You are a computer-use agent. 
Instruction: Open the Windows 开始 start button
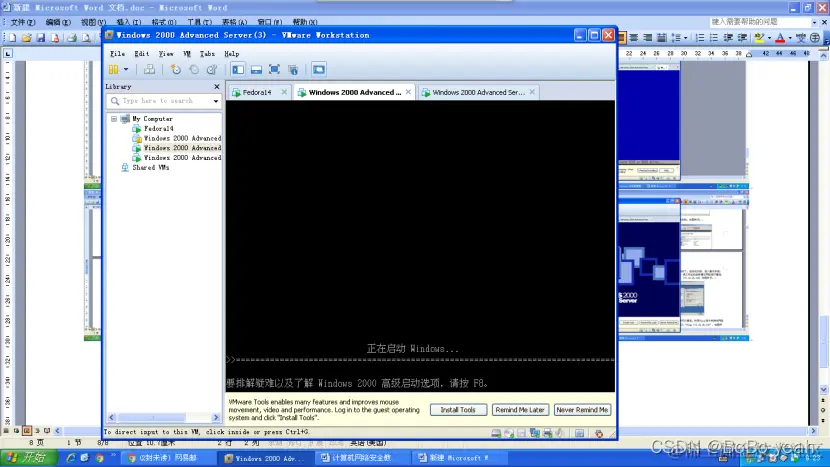click(x=28, y=457)
